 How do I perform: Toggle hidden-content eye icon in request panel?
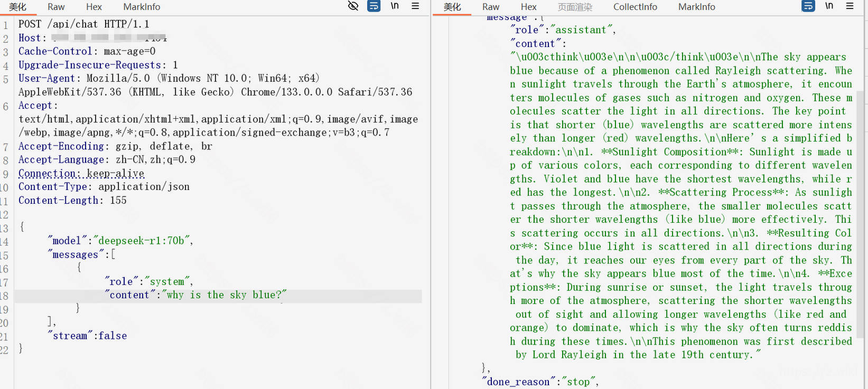[353, 6]
